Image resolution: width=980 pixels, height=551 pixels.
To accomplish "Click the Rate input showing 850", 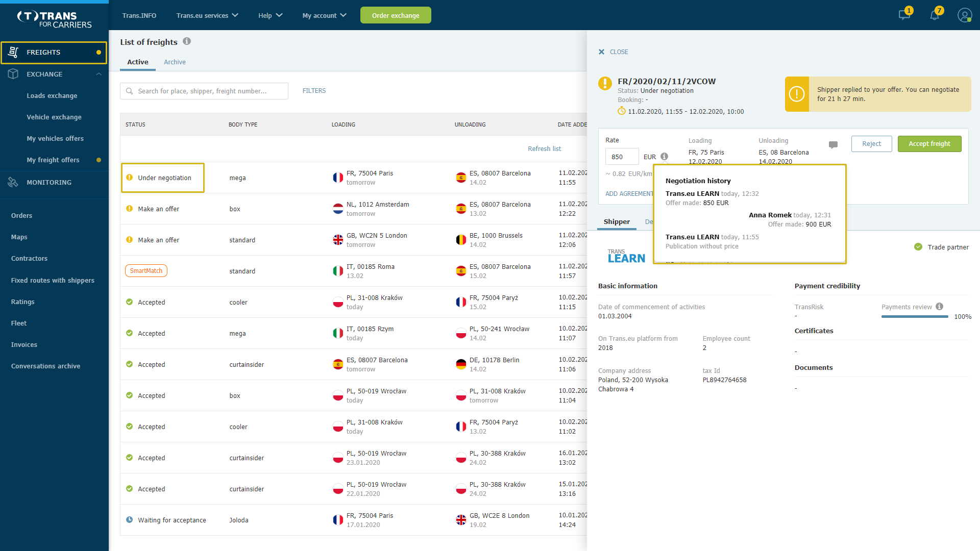I will coord(622,157).
